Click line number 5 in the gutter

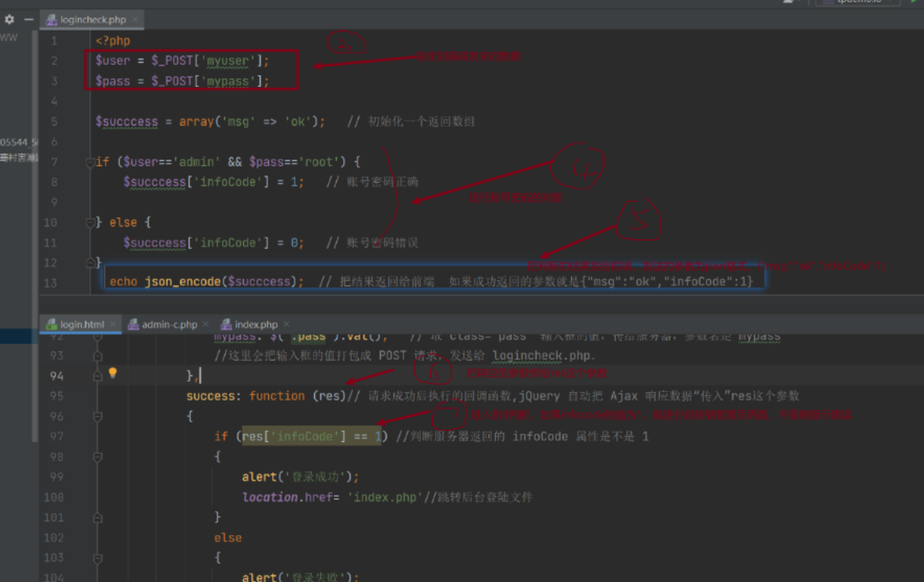[54, 121]
